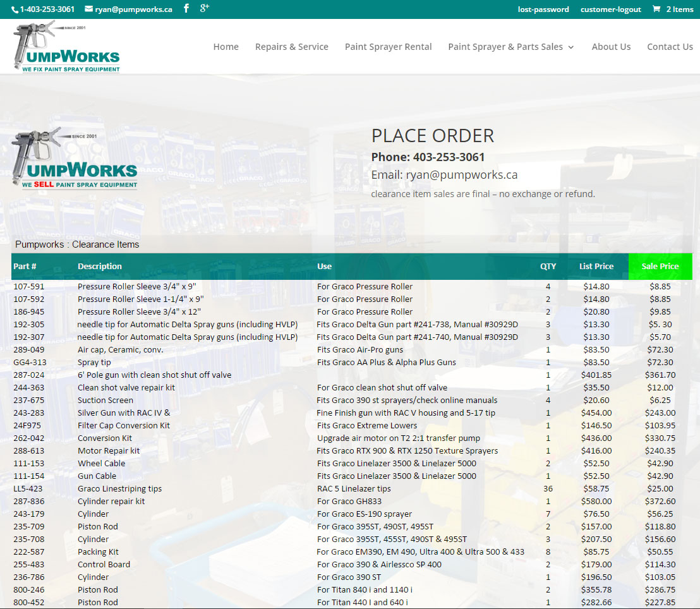This screenshot has width=700, height=609.
Task: Click the Sale Price green column header
Action: click(x=660, y=266)
